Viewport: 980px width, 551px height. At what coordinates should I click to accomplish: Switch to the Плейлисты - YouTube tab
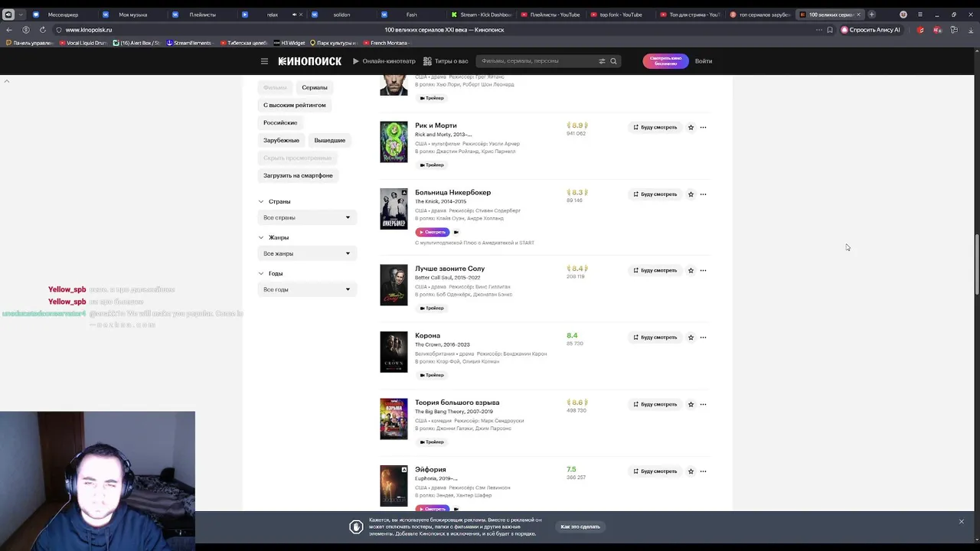[551, 15]
